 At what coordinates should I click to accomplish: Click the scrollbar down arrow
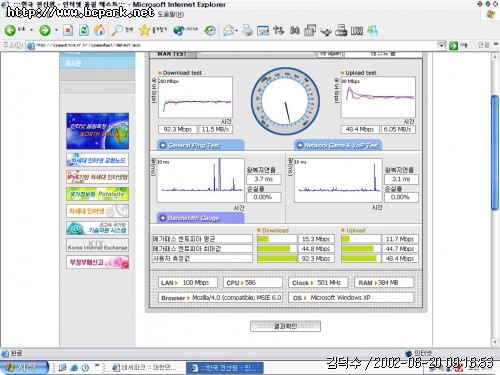(x=495, y=342)
